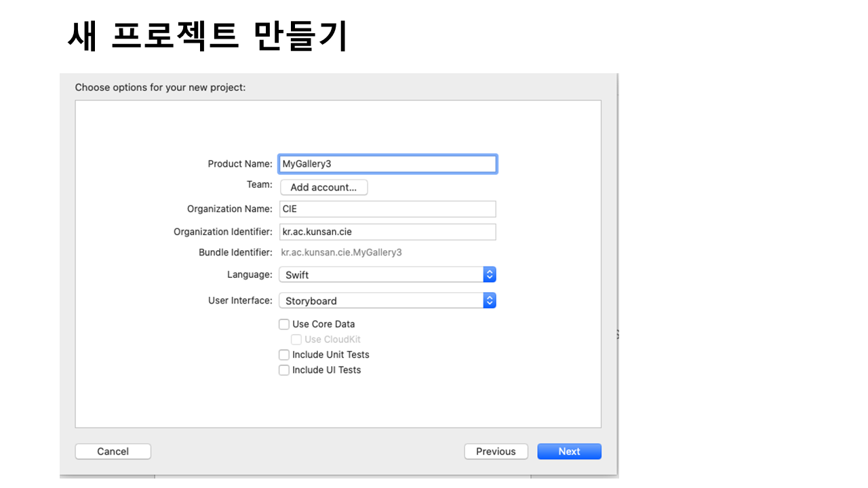Screen dimensions: 868x488
Task: Click the grayed Bundle Identifier value text
Action: click(x=341, y=252)
